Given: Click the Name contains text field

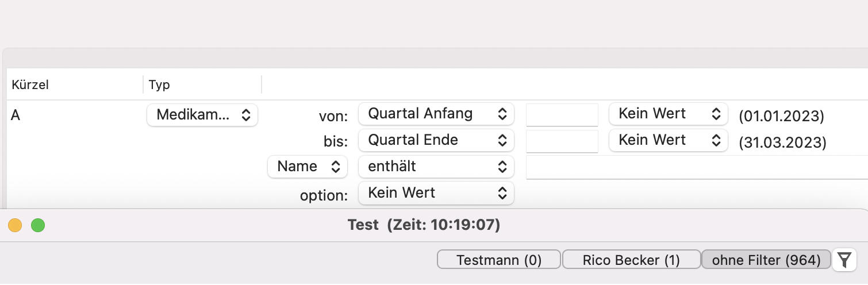Looking at the screenshot, I should point(697,167).
